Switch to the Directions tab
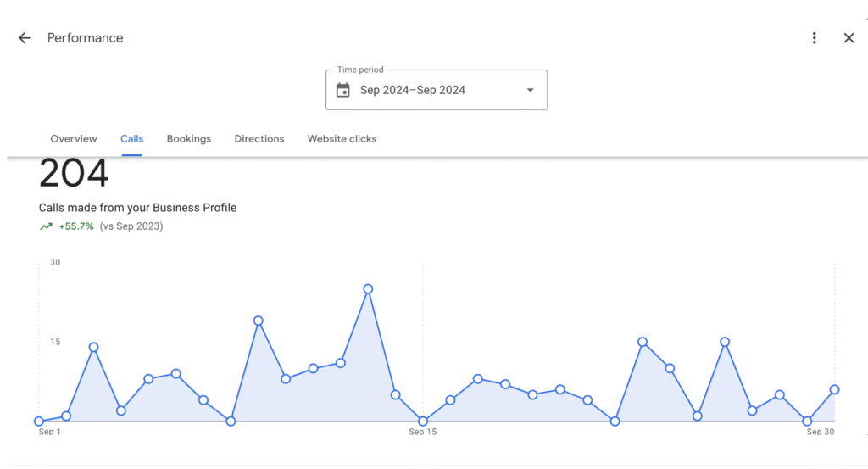The width and height of the screenshot is (868, 469). [x=259, y=139]
